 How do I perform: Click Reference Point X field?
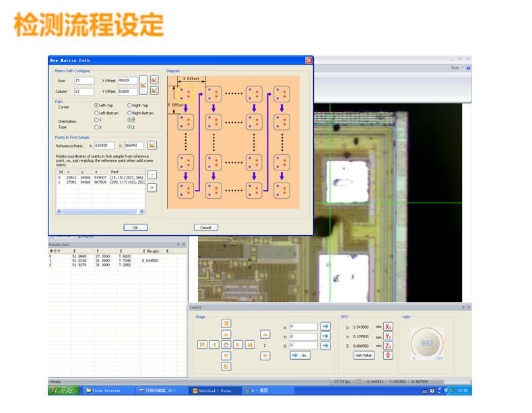[x=104, y=146]
